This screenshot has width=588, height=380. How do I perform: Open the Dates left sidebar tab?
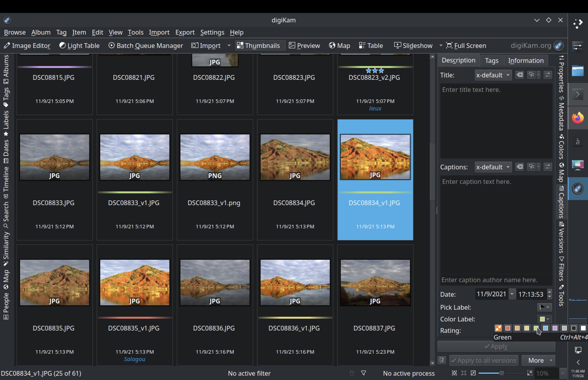[x=6, y=151]
